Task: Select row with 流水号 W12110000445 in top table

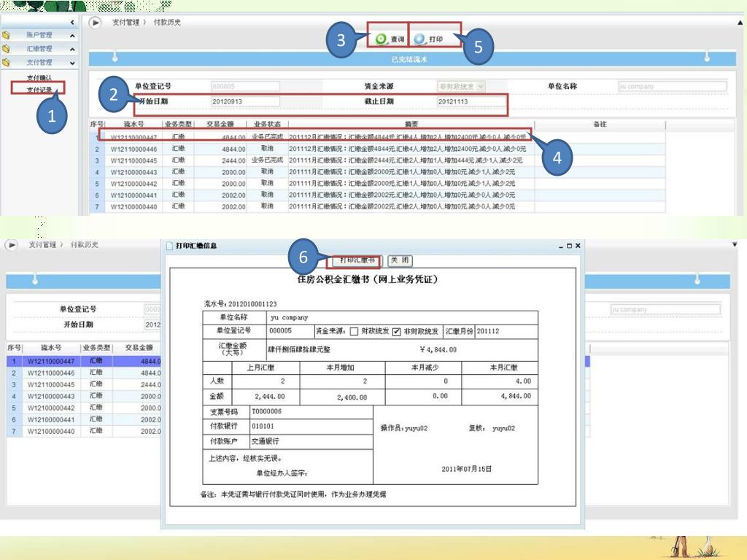Action: point(133,160)
